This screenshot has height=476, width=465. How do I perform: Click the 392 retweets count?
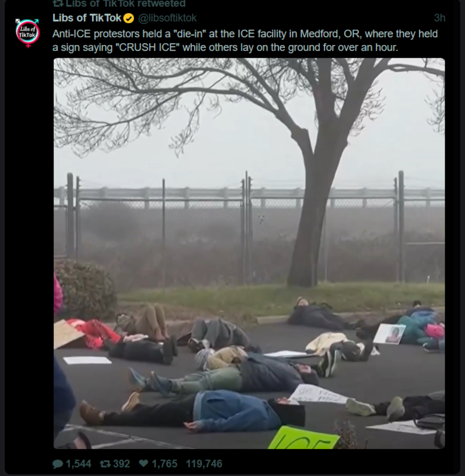[121, 464]
